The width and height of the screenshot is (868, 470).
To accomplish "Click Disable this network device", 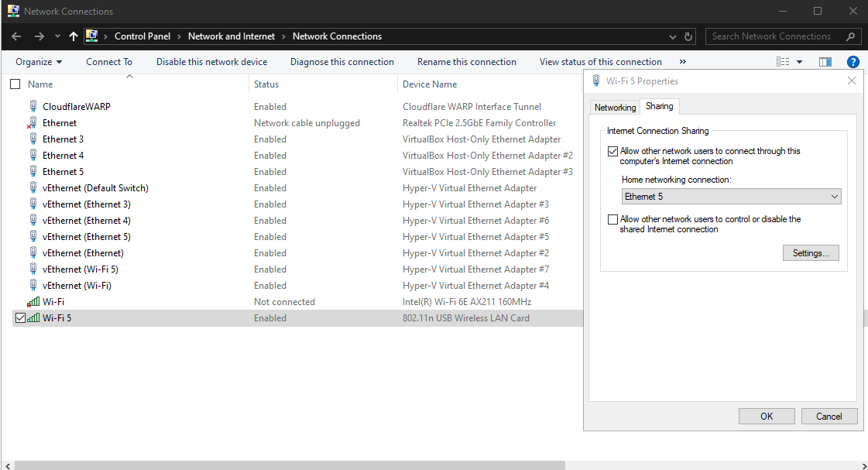I will pyautogui.click(x=211, y=62).
